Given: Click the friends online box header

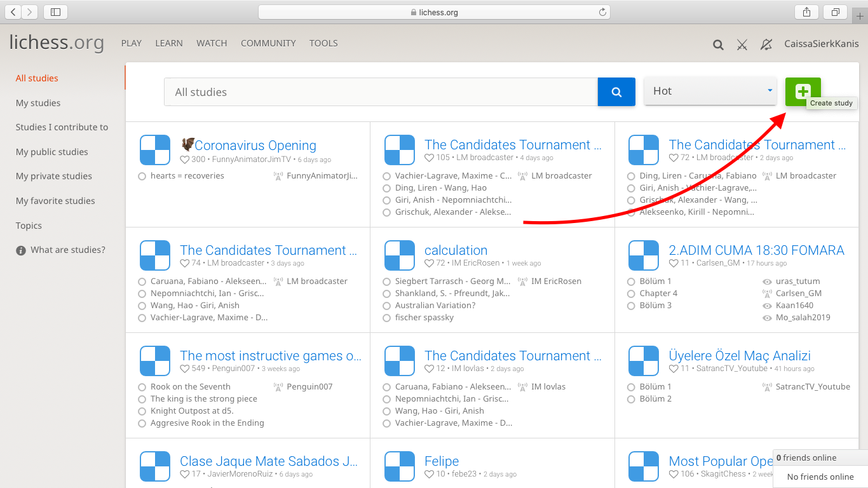Looking at the screenshot, I should pos(820,457).
